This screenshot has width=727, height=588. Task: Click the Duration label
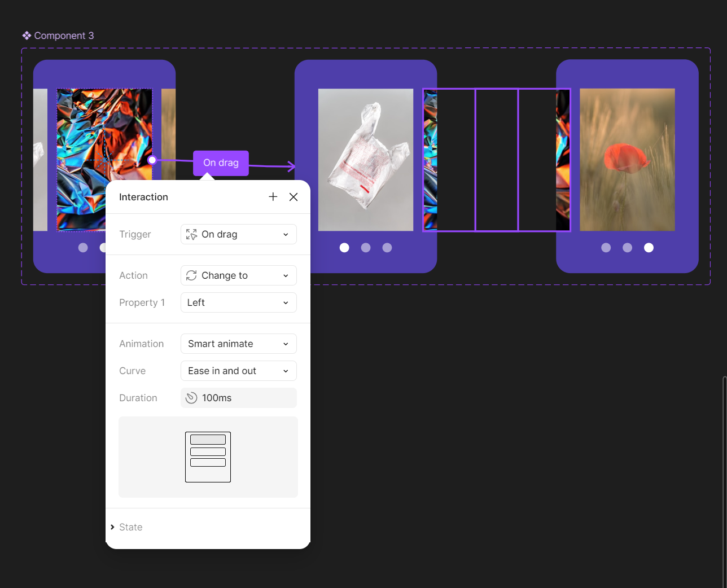pos(138,398)
